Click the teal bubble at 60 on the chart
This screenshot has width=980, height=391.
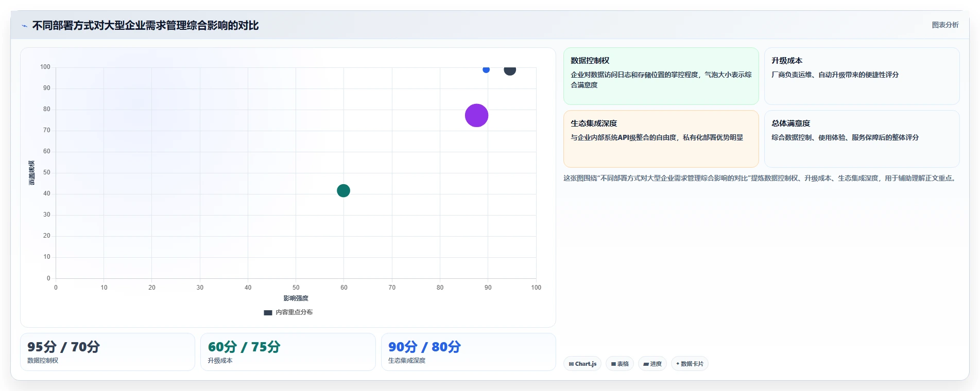(343, 191)
